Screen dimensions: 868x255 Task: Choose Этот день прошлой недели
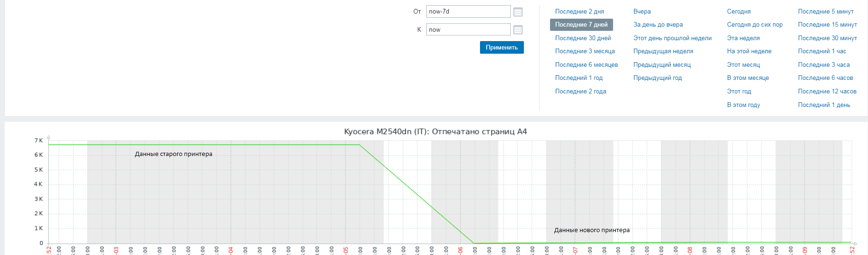[672, 38]
